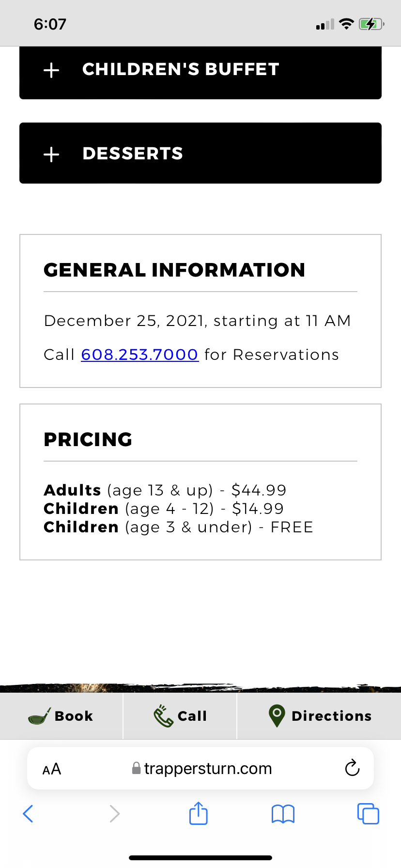Tap the map pin Directions icon
Image resolution: width=401 pixels, height=868 pixels.
coord(277,716)
